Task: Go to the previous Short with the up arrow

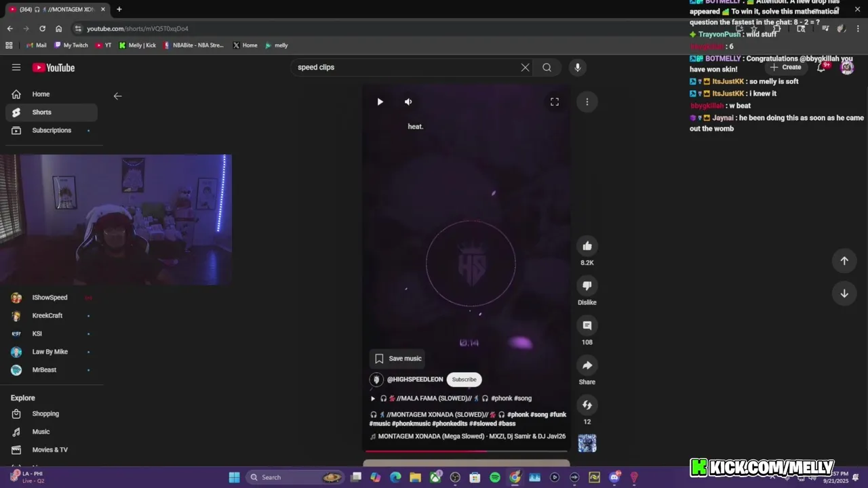Action: pos(844,261)
